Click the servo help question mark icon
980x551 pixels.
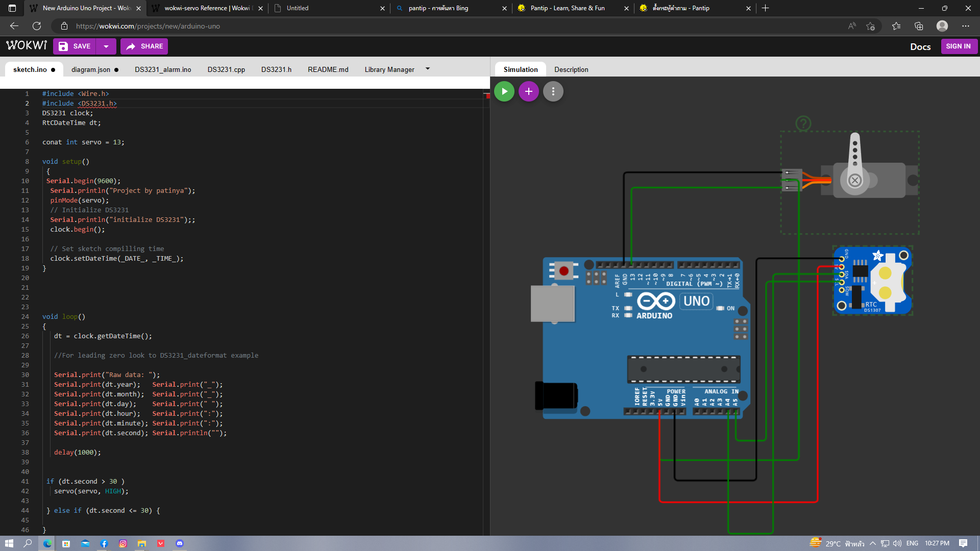(803, 123)
